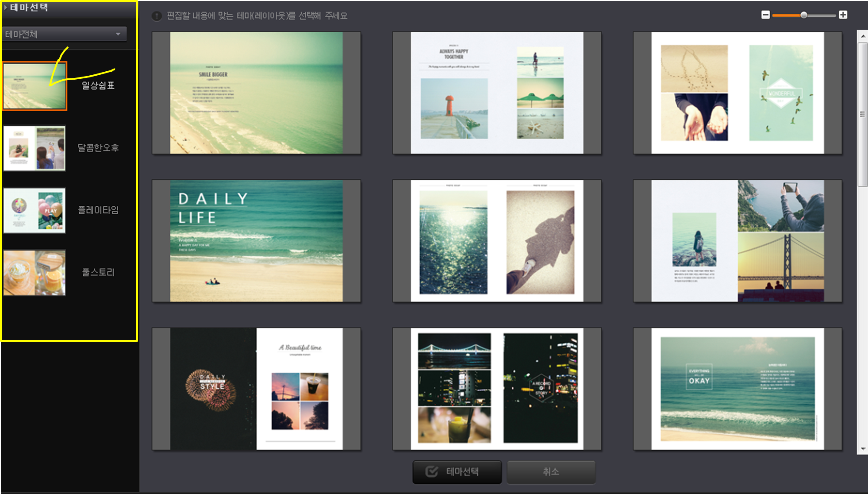Select the DAILY LIFE beach layout

[256, 241]
